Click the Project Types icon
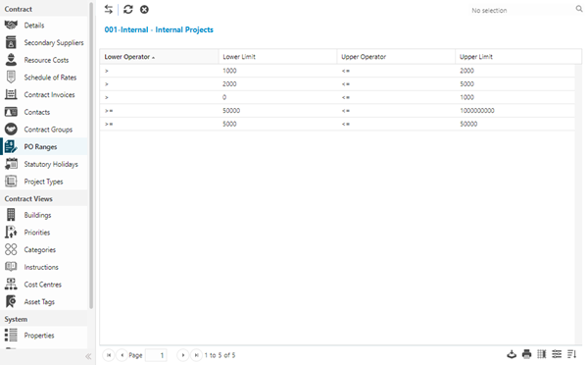Viewport: 588px width, 365px height. pyautogui.click(x=11, y=182)
